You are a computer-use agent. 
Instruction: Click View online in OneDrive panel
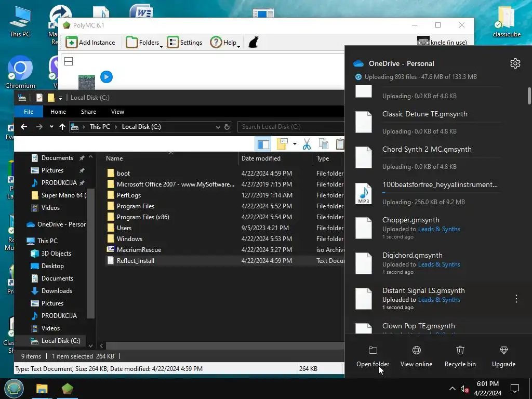click(x=416, y=356)
